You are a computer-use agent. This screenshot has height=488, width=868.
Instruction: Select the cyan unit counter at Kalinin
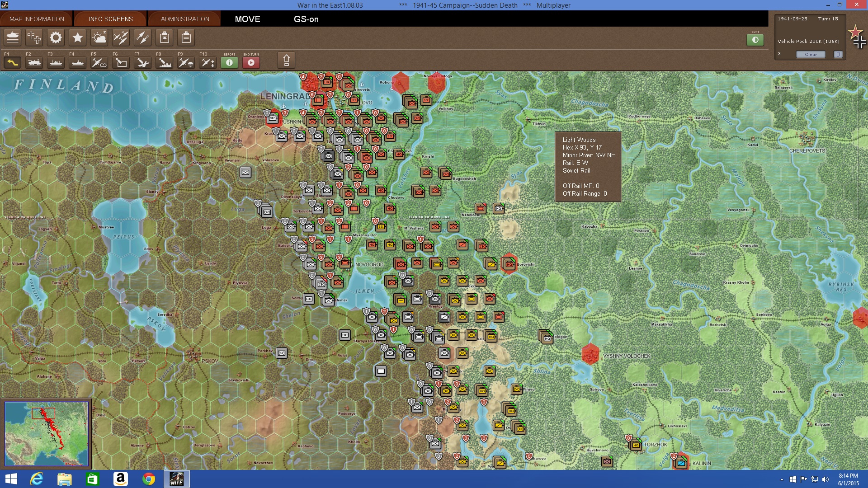[x=681, y=462]
